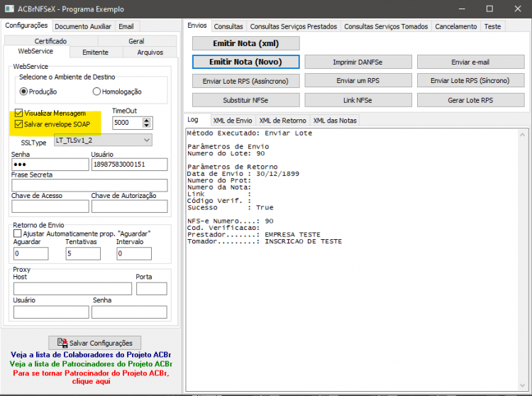Uncheck Salvar envelope SOAP

(x=18, y=124)
